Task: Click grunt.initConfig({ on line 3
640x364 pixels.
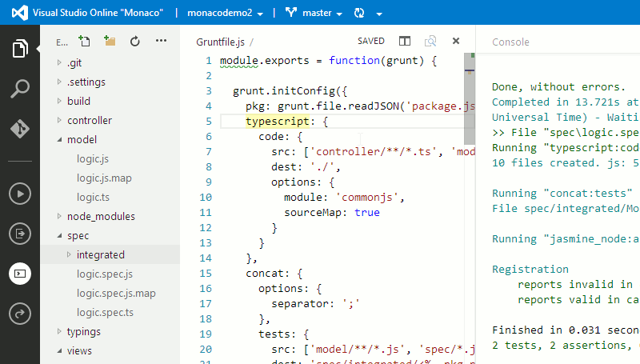Action: coord(290,91)
